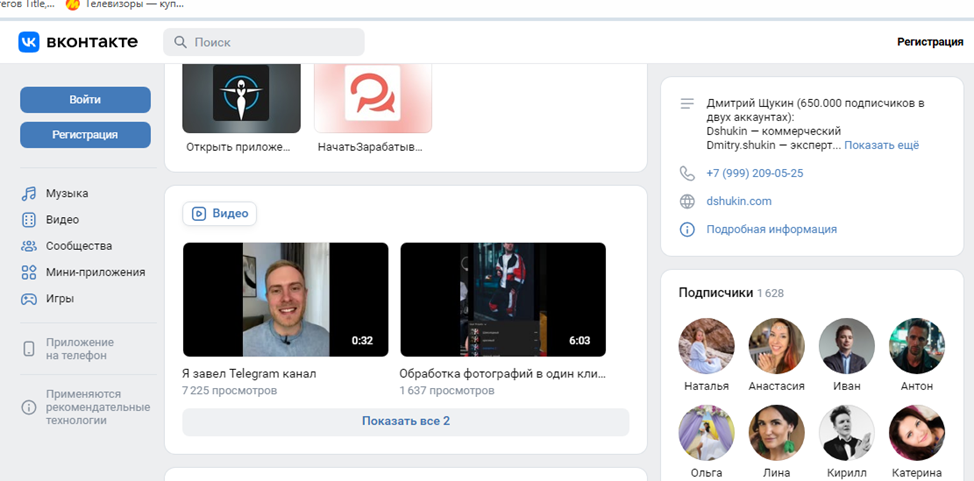
Task: Open Подробная информация link
Action: point(771,229)
